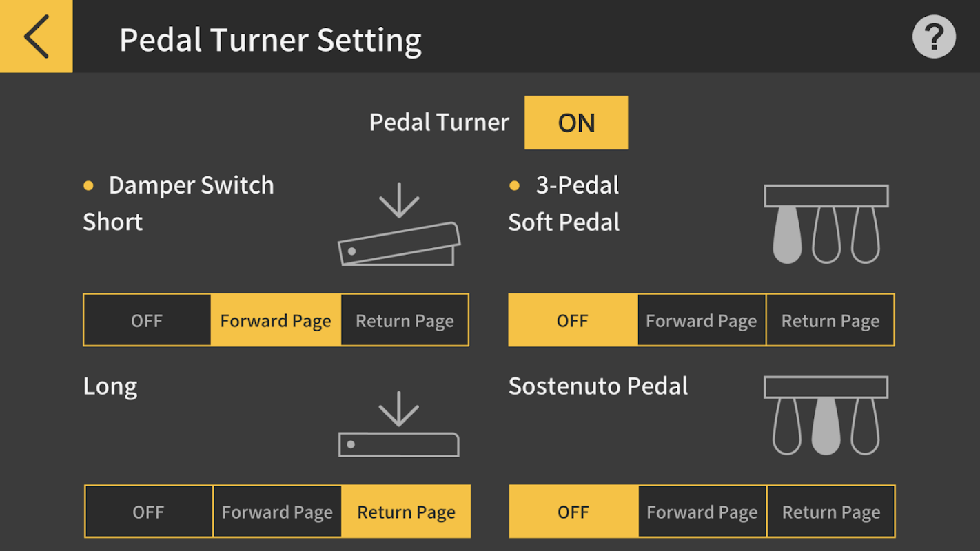Select Forward Page for Damper Short press
Screen dimensions: 980x551
(276, 320)
